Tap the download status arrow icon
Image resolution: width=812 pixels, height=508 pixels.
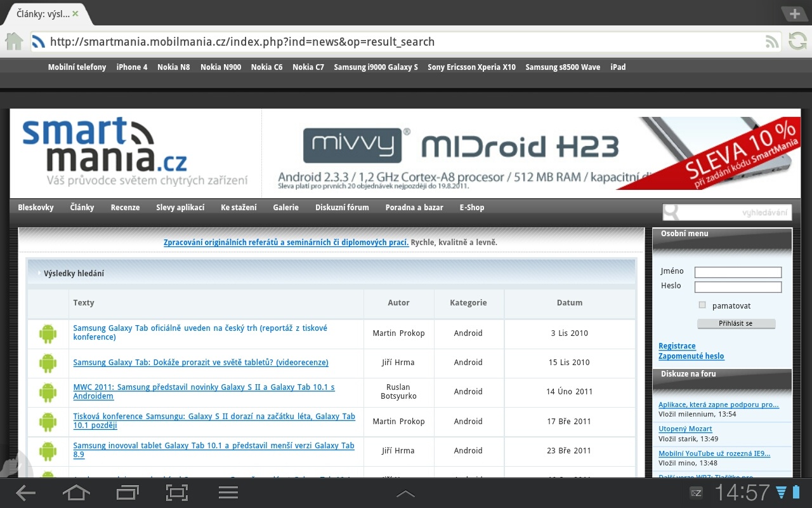tap(781, 492)
